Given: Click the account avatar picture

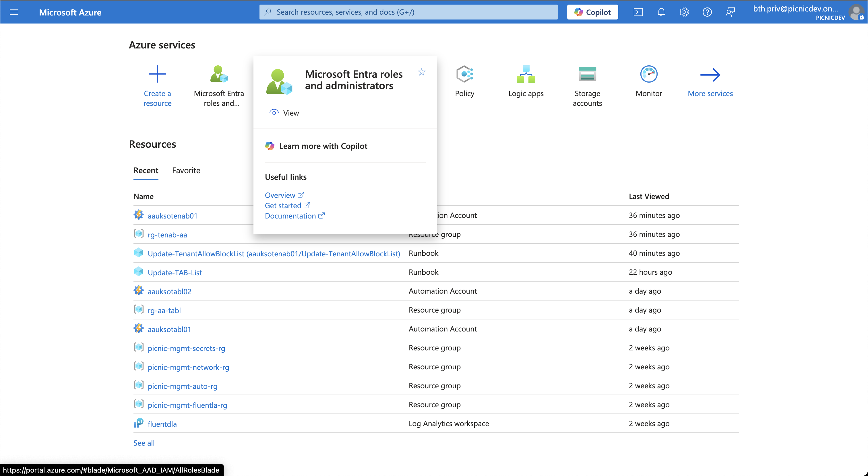Looking at the screenshot, I should [856, 12].
